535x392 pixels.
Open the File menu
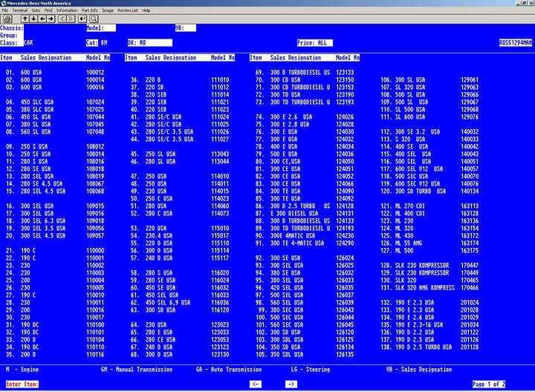(x=5, y=10)
